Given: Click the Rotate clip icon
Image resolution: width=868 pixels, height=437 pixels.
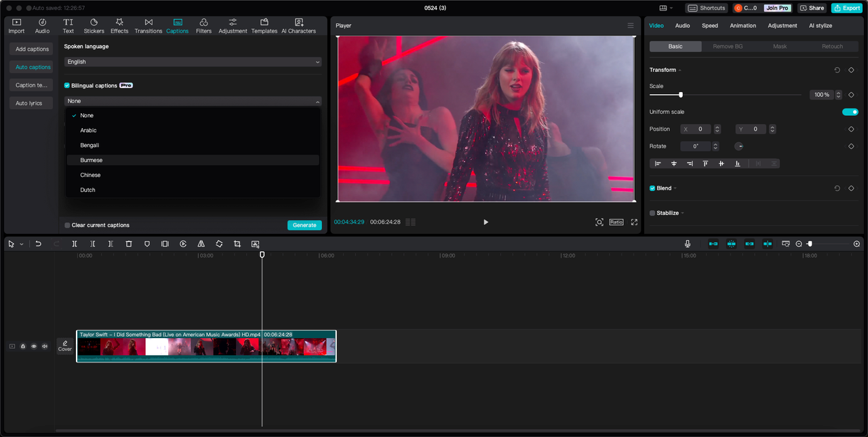Looking at the screenshot, I should [219, 244].
